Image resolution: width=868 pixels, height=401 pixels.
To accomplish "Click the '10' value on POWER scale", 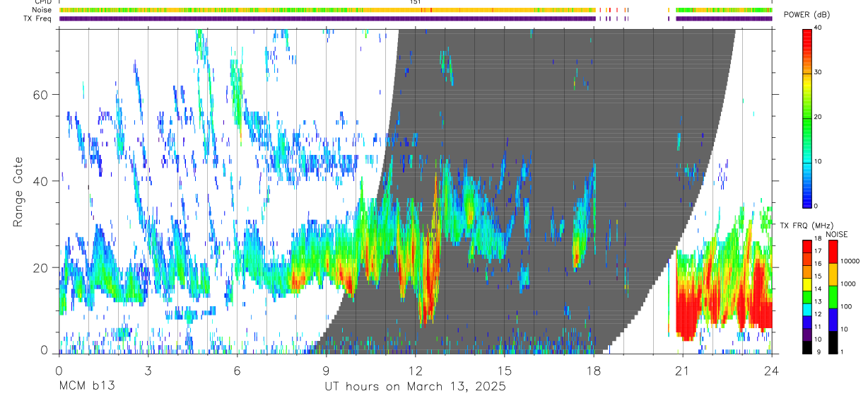I will 819,162.
